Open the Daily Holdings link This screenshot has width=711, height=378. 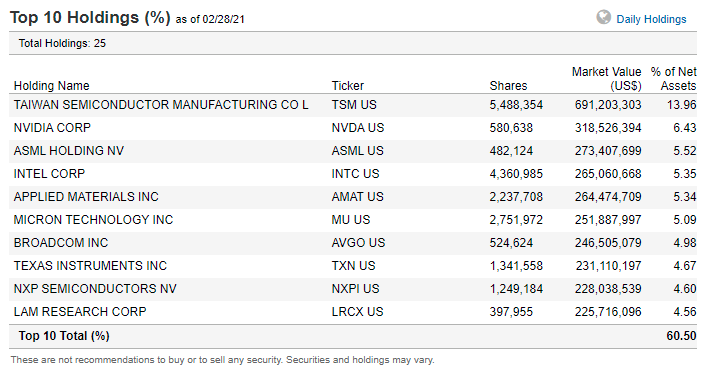coord(651,19)
